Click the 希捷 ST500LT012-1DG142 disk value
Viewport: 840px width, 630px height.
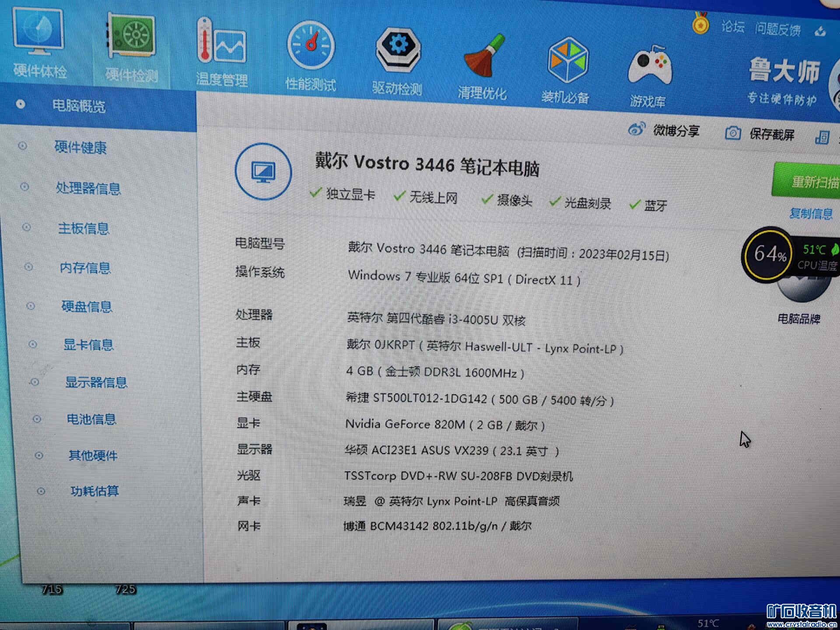pos(480,399)
